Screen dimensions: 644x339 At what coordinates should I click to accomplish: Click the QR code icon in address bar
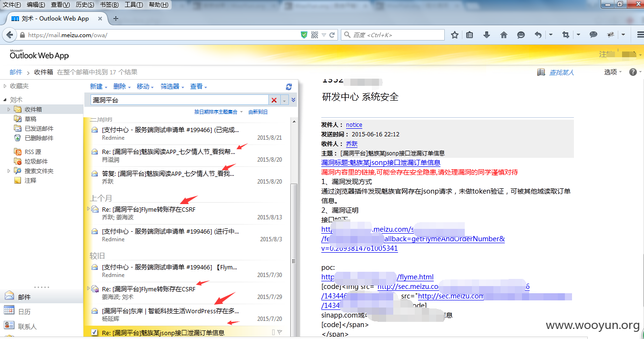pos(315,35)
